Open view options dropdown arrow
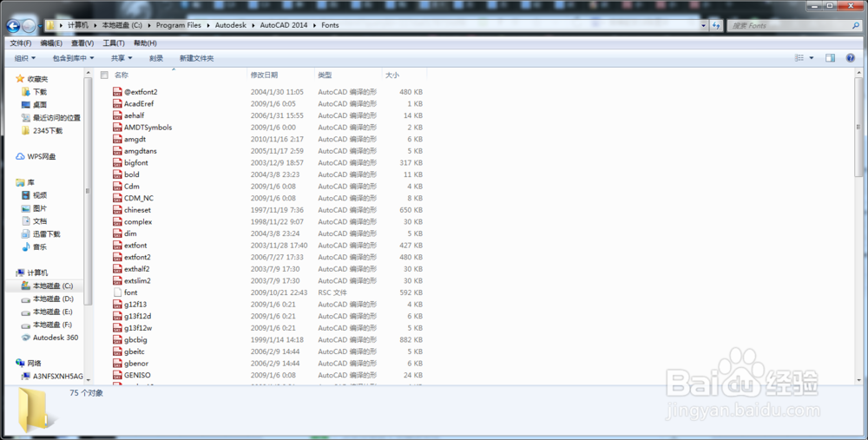This screenshot has height=440, width=868. click(x=812, y=58)
